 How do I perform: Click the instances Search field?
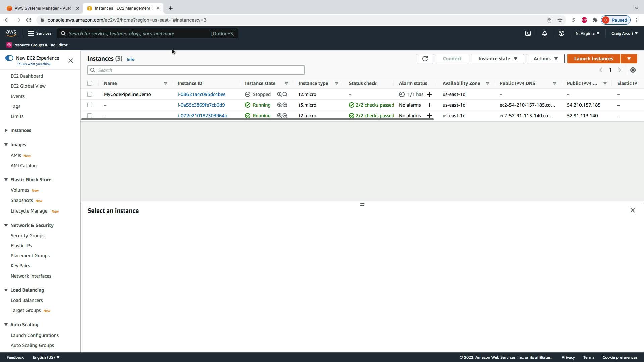(196, 70)
